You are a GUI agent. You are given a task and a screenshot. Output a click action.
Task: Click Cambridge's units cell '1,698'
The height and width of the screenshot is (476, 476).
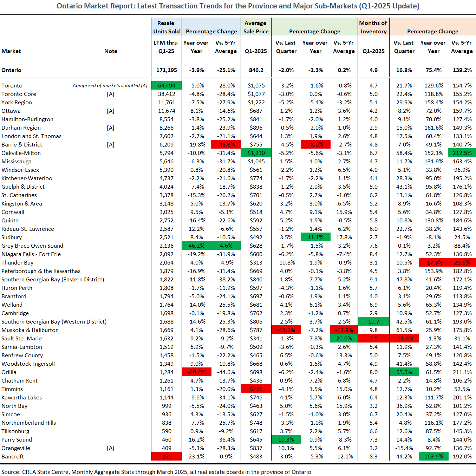coord(167,313)
